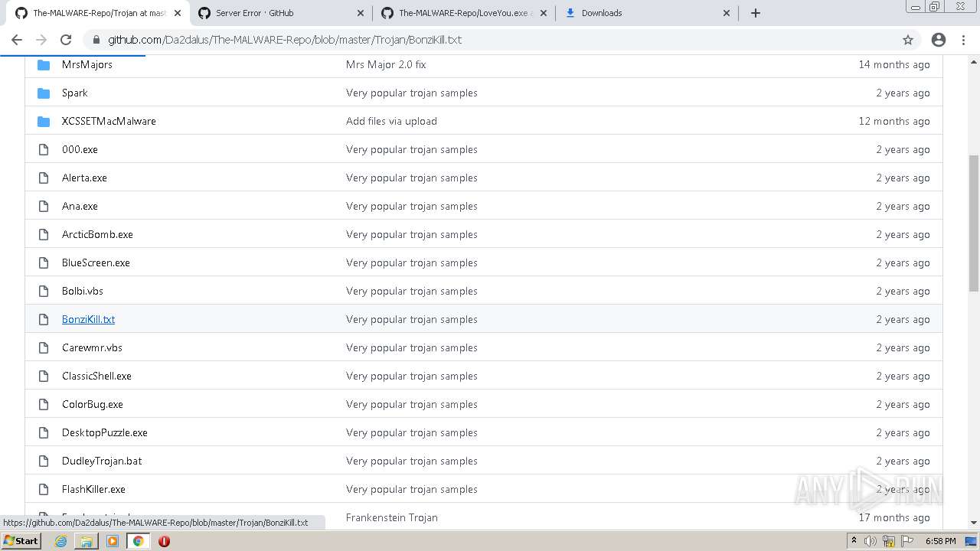
Task: Click the browser Back arrow
Action: tap(17, 40)
